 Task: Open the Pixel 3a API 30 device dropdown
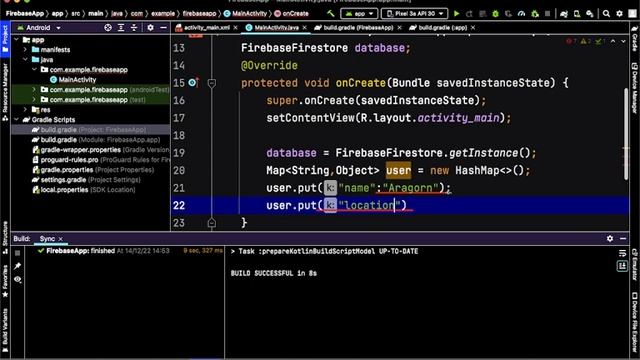tap(414, 14)
